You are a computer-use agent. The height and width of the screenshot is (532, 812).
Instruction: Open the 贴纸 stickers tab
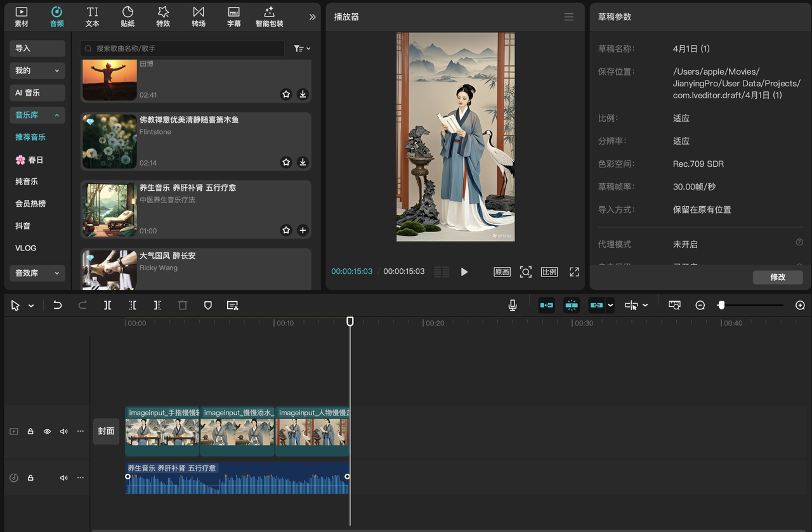[128, 16]
